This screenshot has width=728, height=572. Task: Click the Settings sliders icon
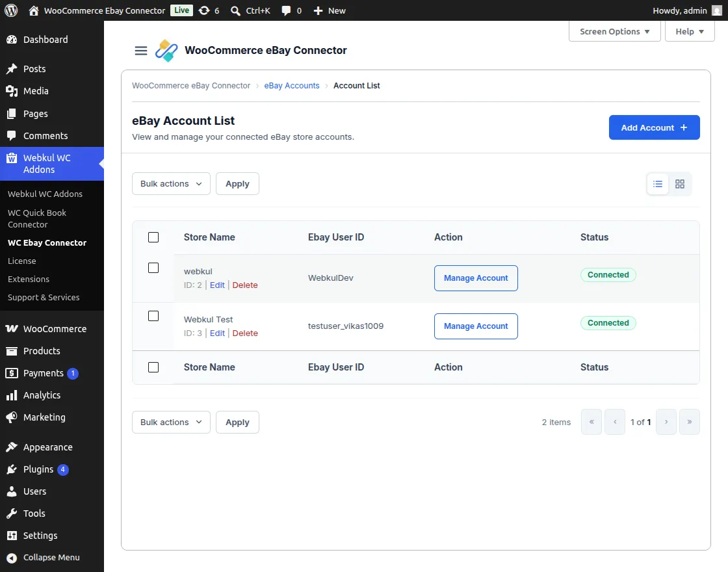[12, 536]
